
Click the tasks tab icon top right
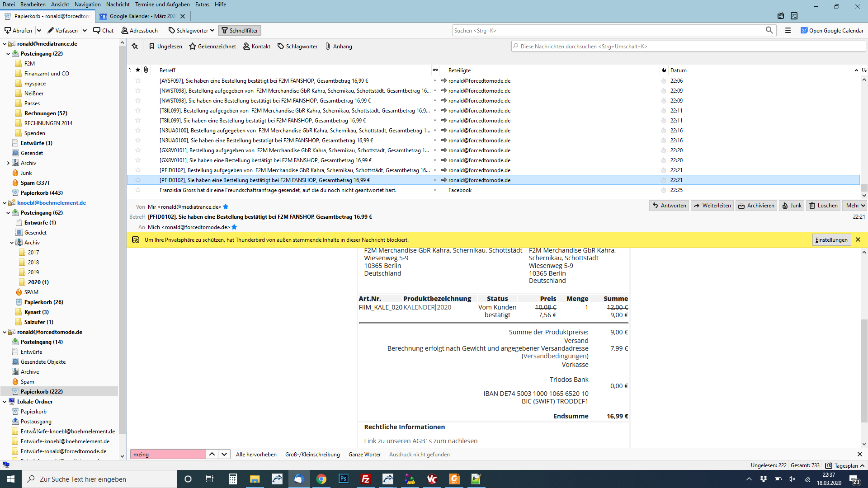coord(794,16)
